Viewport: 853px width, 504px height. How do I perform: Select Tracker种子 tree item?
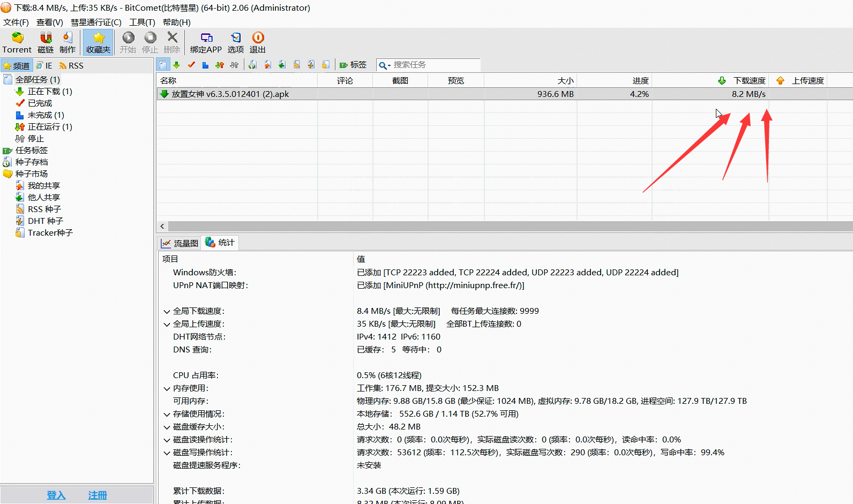(50, 233)
